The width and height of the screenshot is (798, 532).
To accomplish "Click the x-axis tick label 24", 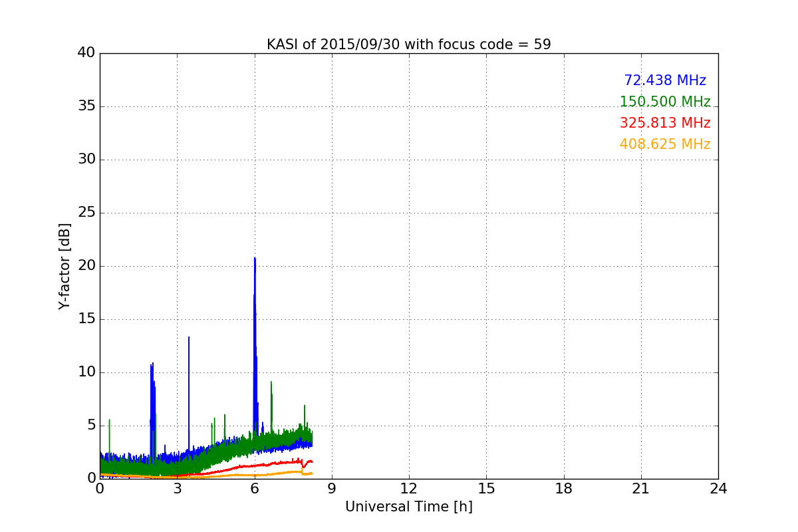I will tap(718, 489).
